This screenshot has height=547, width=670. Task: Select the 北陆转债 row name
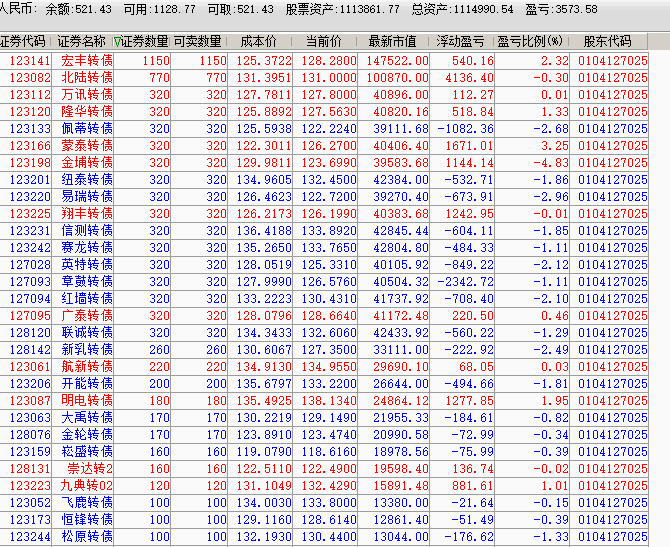(87, 78)
